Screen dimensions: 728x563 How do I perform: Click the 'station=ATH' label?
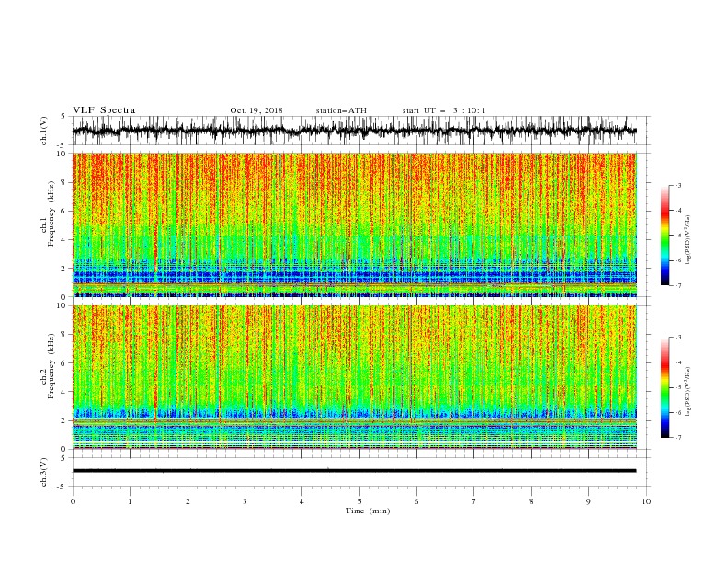341,110
